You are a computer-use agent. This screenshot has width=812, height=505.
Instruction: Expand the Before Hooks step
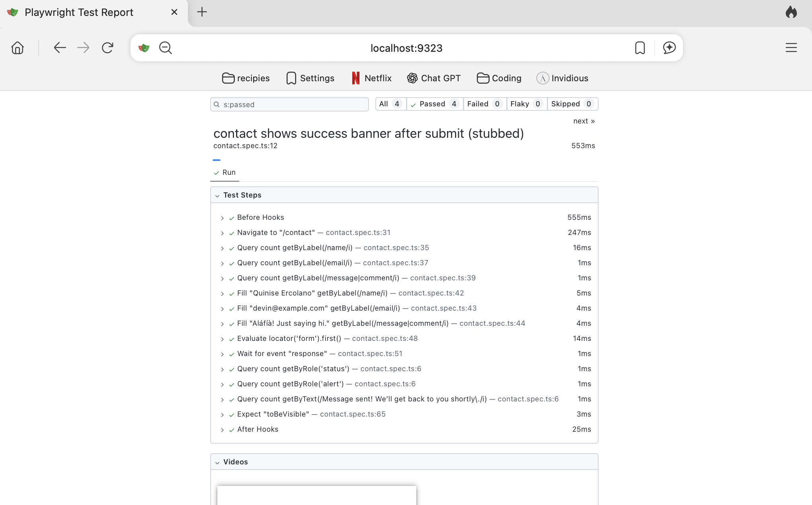[223, 217]
